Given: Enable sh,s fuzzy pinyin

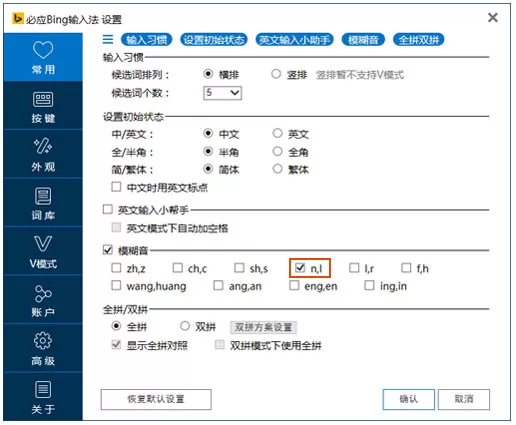Looking at the screenshot, I should [239, 268].
